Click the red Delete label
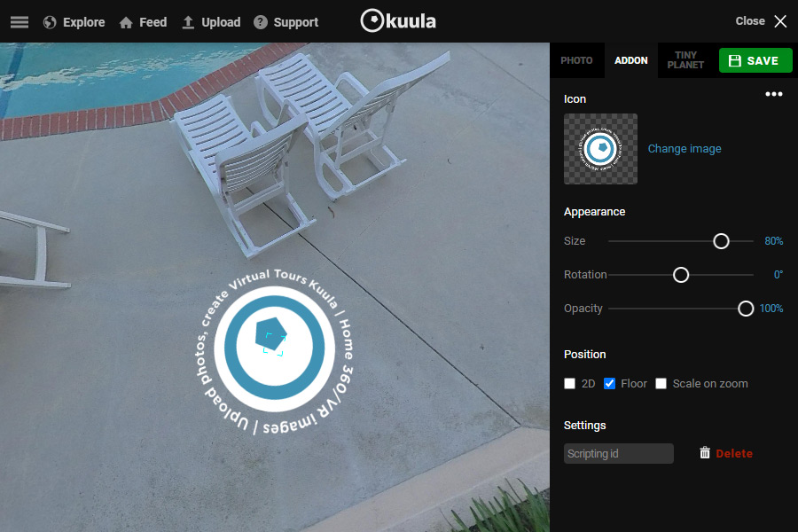 tap(734, 453)
